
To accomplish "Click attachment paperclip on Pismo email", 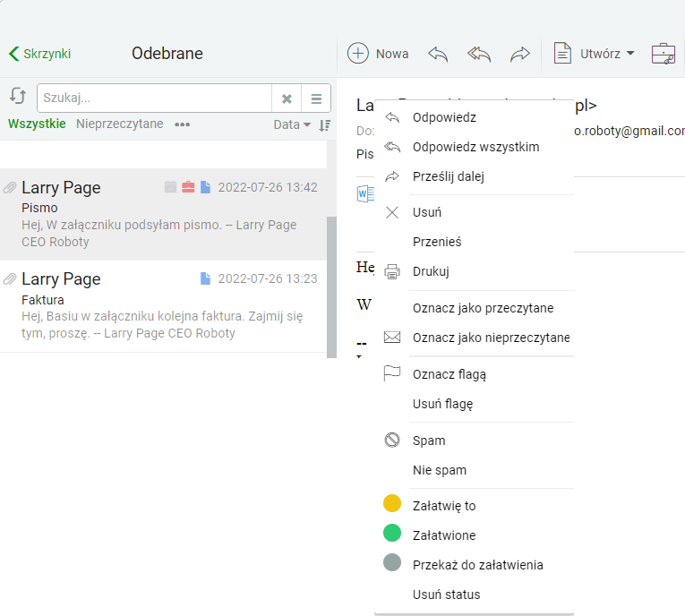I will tap(10, 188).
